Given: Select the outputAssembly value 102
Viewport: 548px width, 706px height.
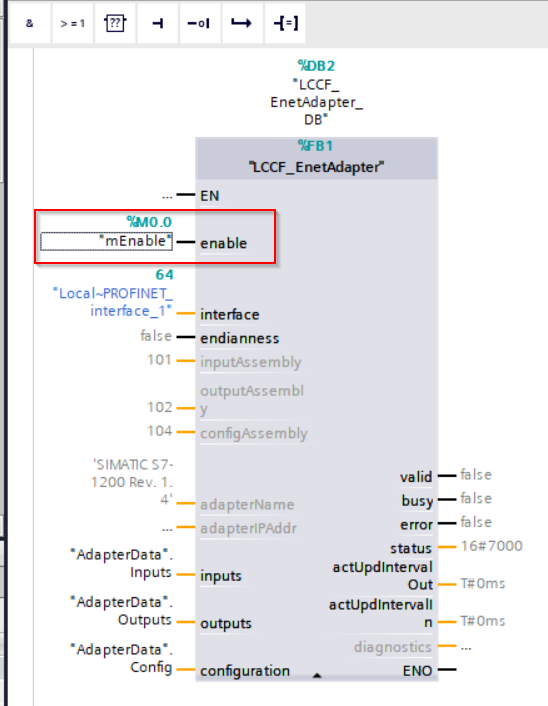Looking at the screenshot, I should (159, 407).
